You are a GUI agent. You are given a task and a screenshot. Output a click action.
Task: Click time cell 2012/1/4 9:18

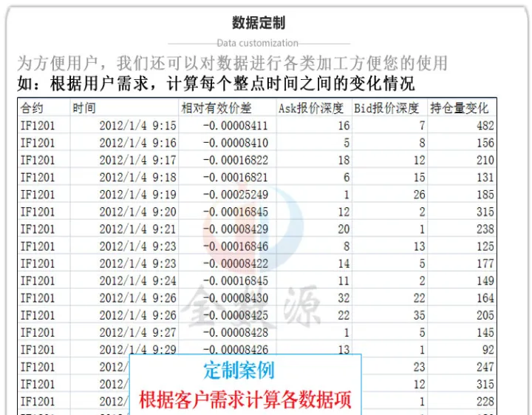click(137, 178)
